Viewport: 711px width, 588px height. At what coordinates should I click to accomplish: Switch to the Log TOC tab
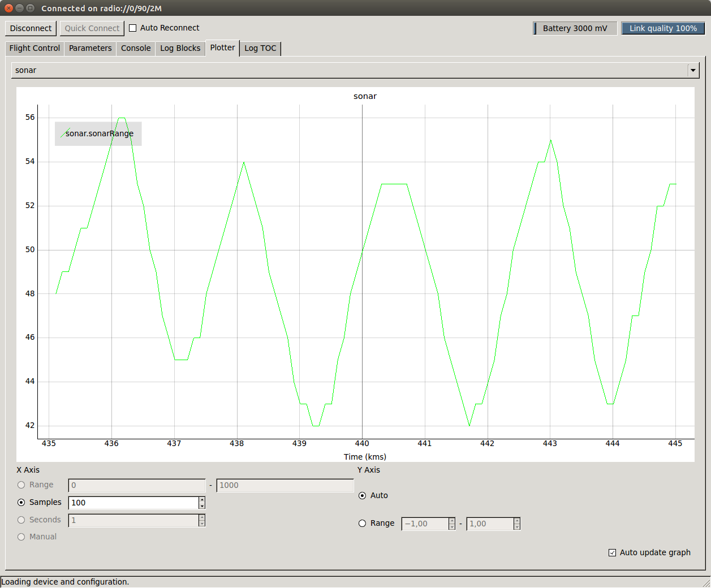tap(260, 49)
